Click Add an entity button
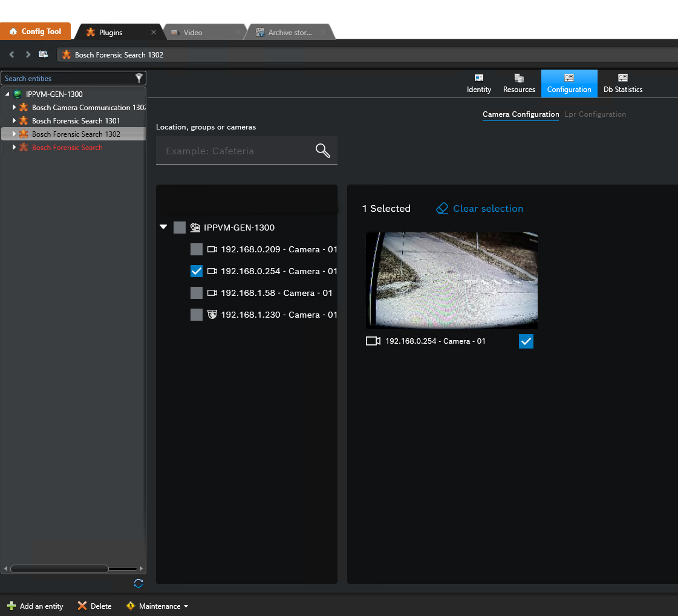 point(35,606)
